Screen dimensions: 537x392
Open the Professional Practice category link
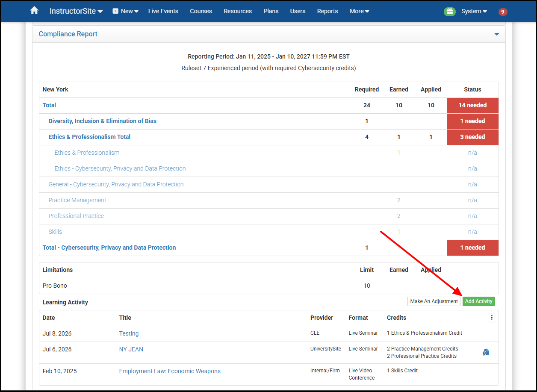tap(76, 216)
